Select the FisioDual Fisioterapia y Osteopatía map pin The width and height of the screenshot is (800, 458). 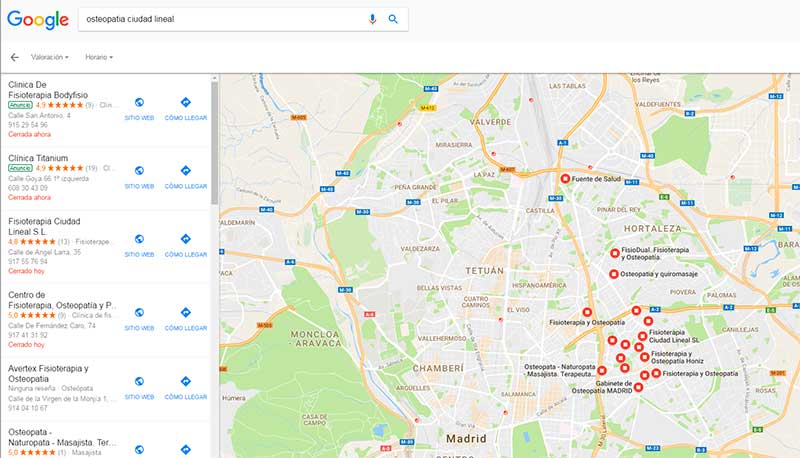pos(615,253)
